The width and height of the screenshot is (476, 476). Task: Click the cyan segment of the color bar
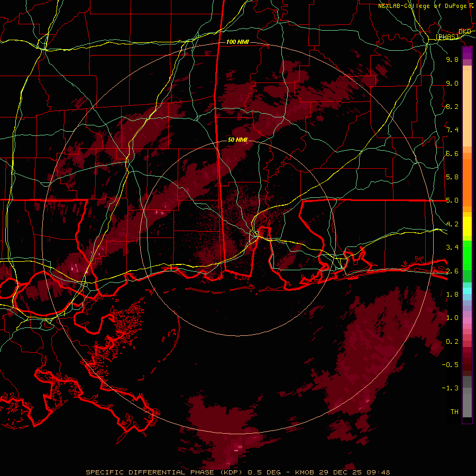point(467,290)
